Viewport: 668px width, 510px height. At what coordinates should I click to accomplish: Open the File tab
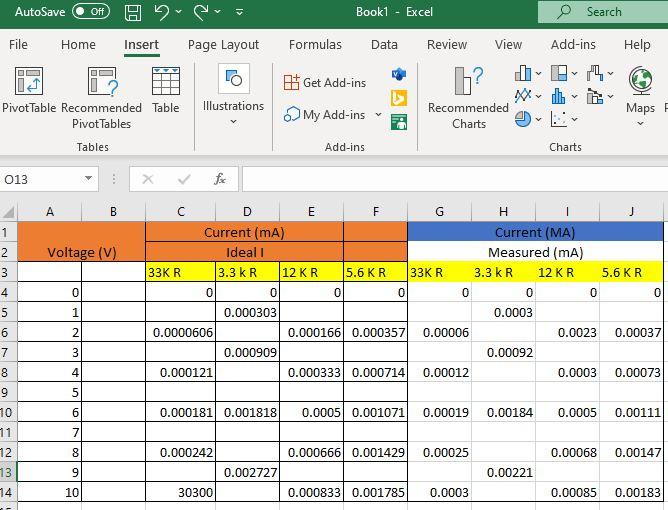(18, 44)
